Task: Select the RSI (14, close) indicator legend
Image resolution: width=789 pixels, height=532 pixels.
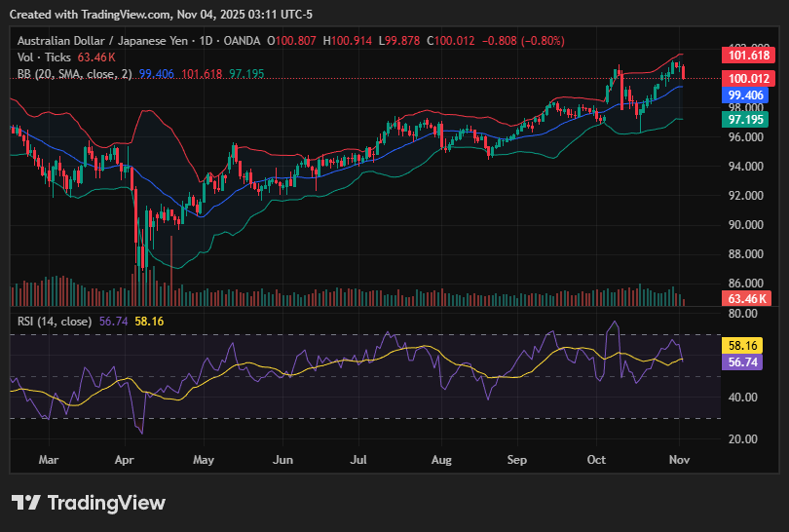Action: (x=55, y=321)
